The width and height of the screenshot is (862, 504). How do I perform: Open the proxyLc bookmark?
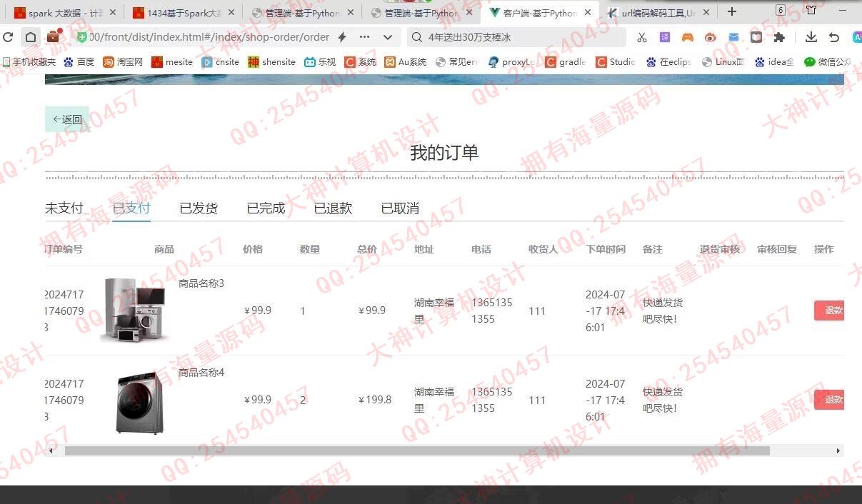(512, 62)
